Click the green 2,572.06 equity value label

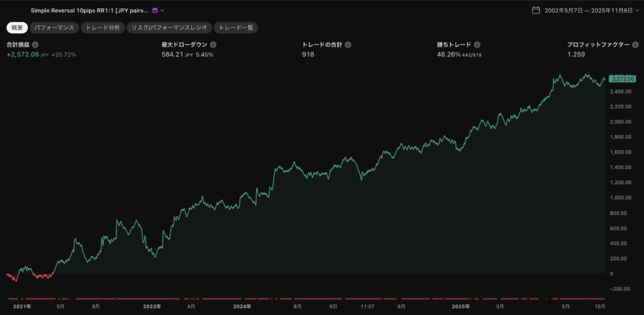pyautogui.click(x=622, y=79)
